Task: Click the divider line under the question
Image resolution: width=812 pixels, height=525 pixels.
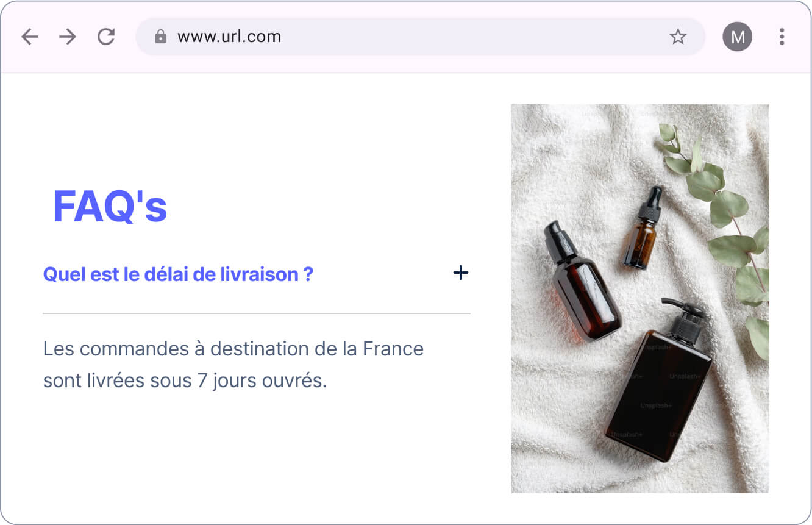Action: [x=257, y=313]
